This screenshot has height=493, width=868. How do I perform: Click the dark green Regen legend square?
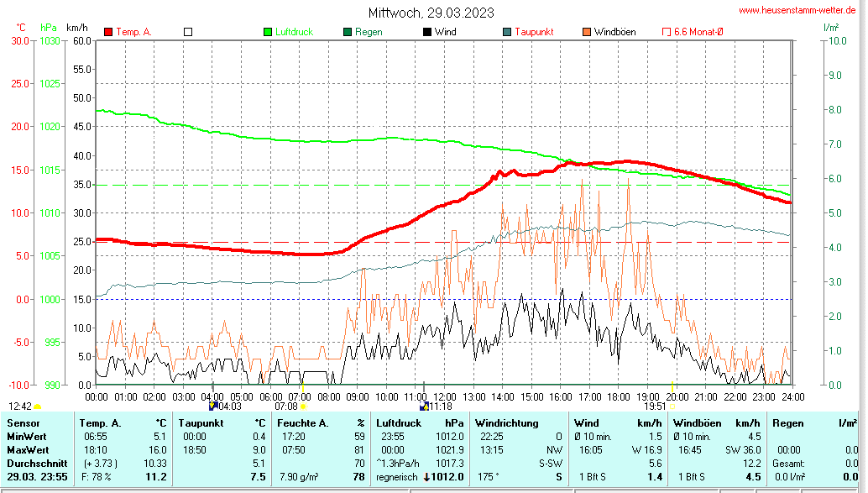click(x=348, y=32)
